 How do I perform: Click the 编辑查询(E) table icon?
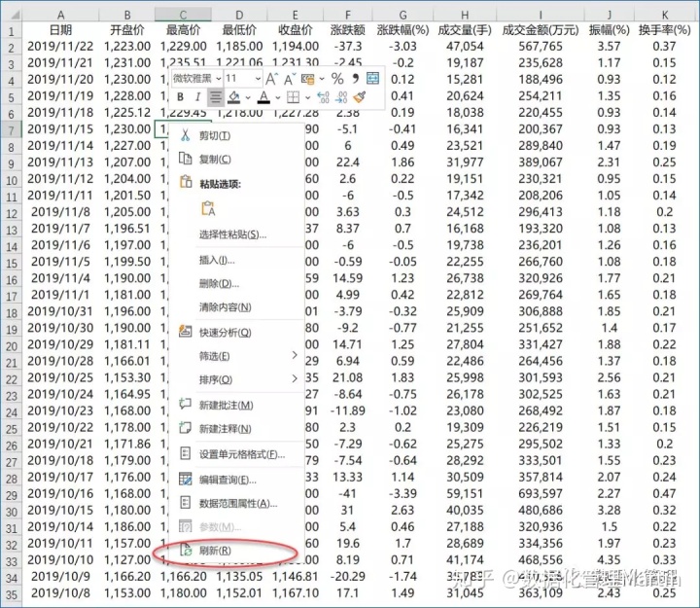pyautogui.click(x=186, y=479)
